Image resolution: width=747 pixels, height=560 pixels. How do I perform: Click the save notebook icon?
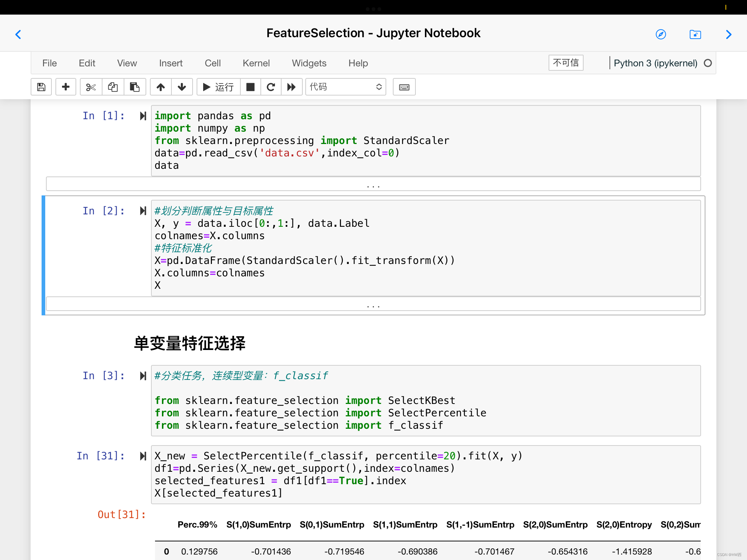tap(41, 87)
